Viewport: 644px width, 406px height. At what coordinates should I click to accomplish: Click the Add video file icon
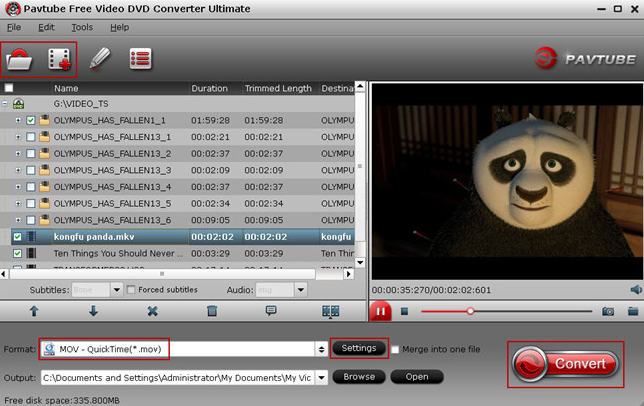(60, 60)
